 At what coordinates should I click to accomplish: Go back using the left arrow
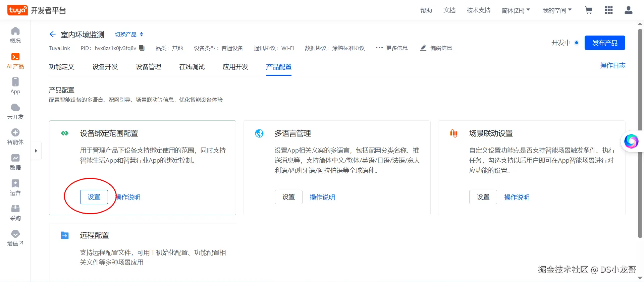pyautogui.click(x=52, y=34)
